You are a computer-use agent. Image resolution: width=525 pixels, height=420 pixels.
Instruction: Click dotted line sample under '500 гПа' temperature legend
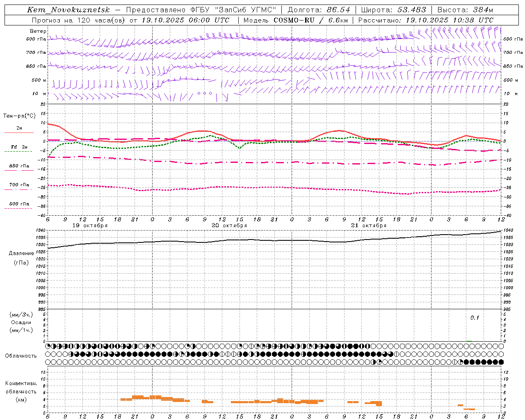(18, 208)
